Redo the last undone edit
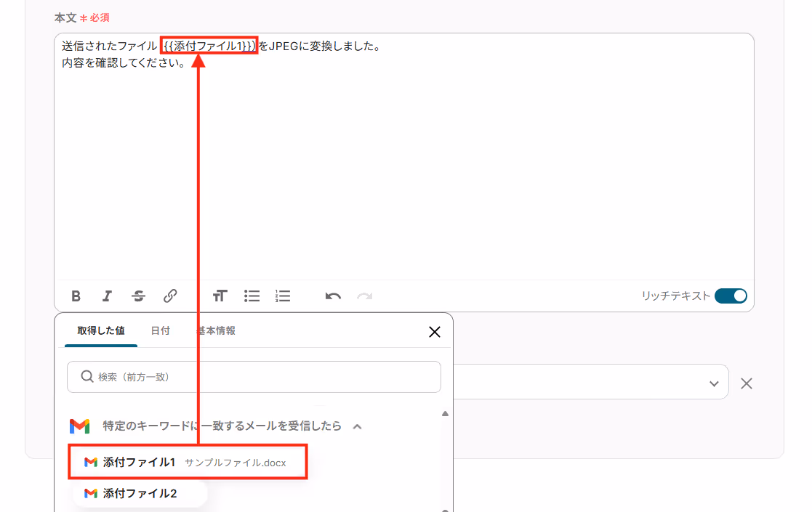Image resolution: width=812 pixels, height=512 pixels. [365, 296]
